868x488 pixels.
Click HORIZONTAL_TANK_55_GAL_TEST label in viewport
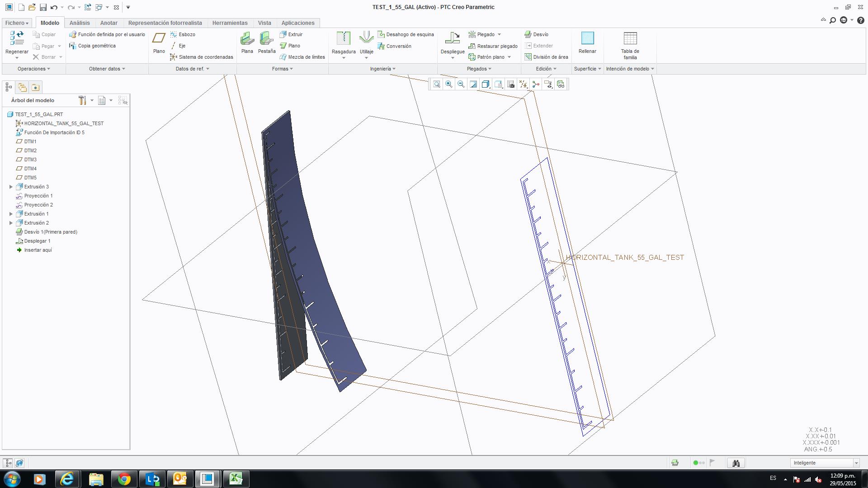click(625, 258)
